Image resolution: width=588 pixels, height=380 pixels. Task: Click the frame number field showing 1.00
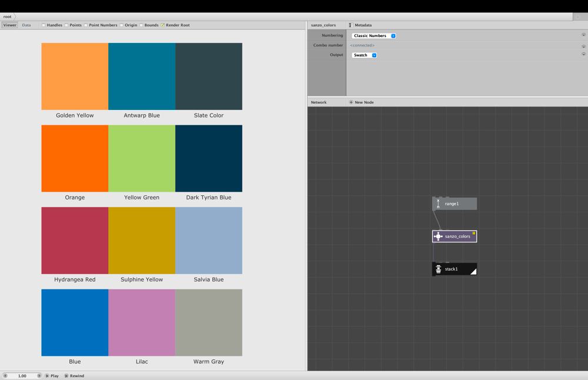tap(22, 376)
